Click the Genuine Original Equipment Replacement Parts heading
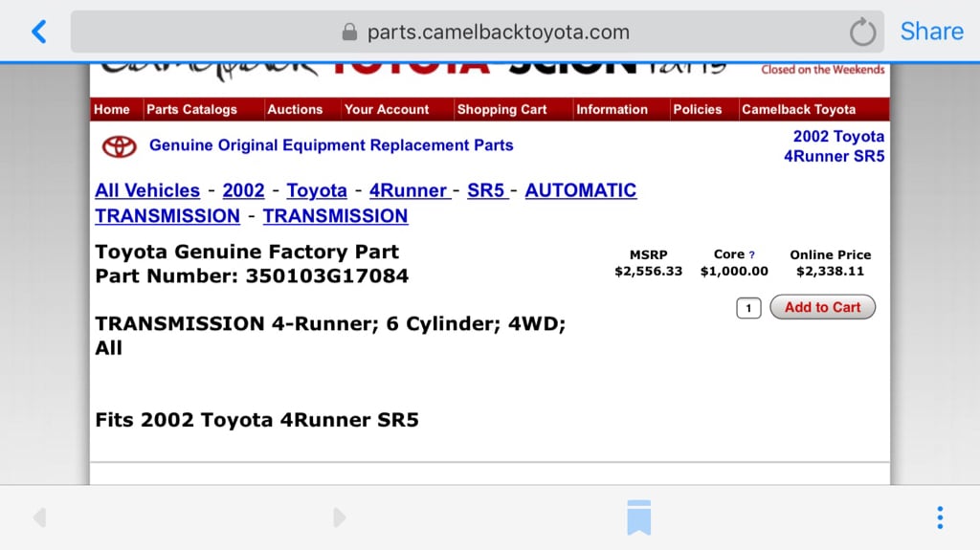The width and height of the screenshot is (980, 550). point(331,145)
